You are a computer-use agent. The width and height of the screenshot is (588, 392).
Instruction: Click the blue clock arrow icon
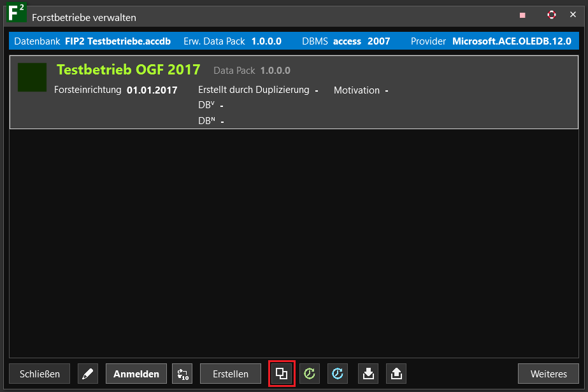(338, 374)
